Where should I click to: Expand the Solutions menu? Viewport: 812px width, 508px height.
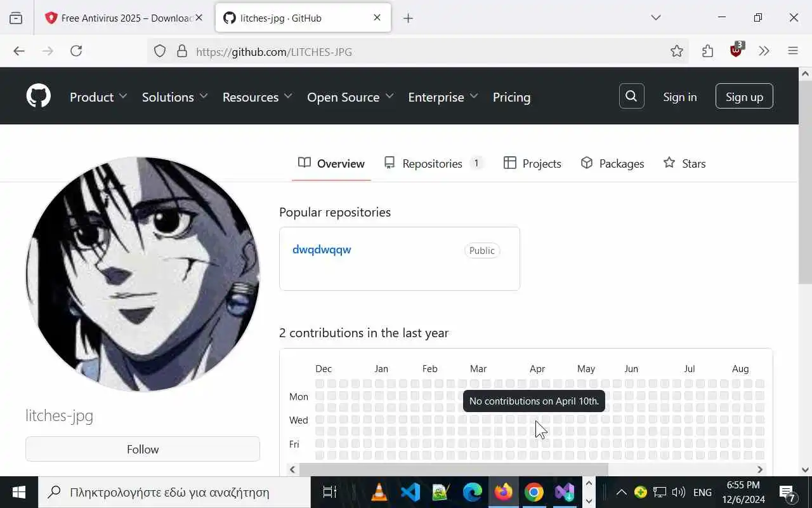tap(175, 97)
